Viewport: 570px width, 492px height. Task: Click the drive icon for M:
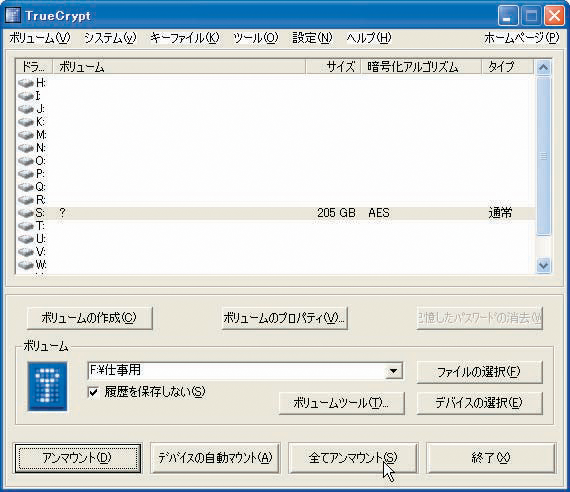[25, 135]
